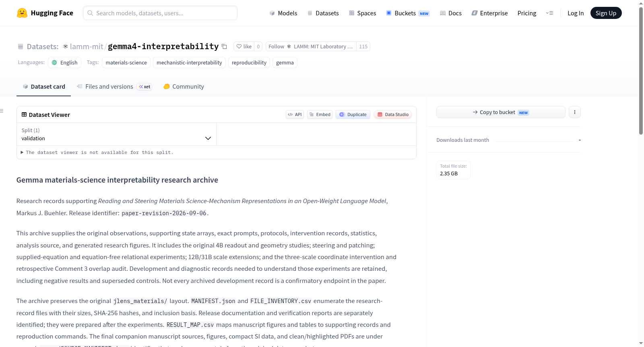Image resolution: width=644 pixels, height=347 pixels.
Task: Go to the Pricing page
Action: click(x=527, y=13)
